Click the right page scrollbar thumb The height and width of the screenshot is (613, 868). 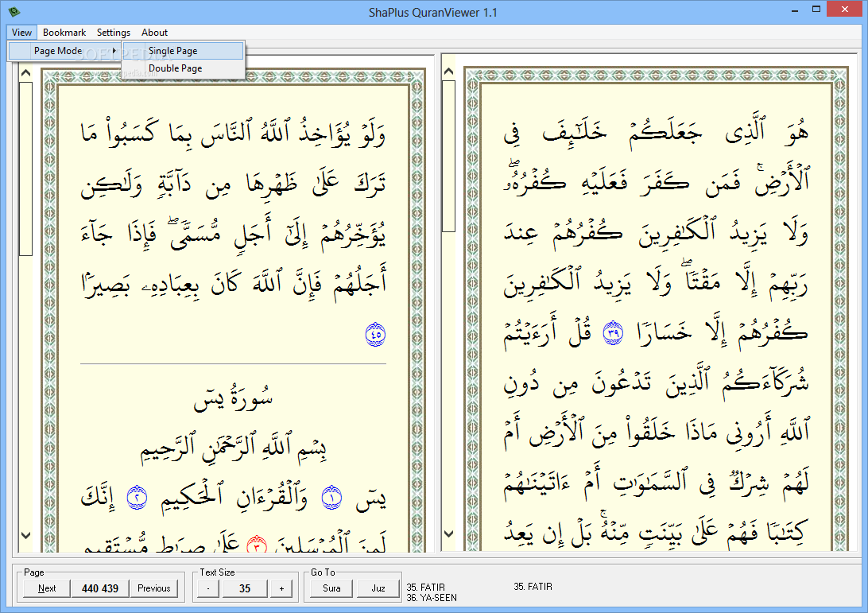pyautogui.click(x=449, y=156)
